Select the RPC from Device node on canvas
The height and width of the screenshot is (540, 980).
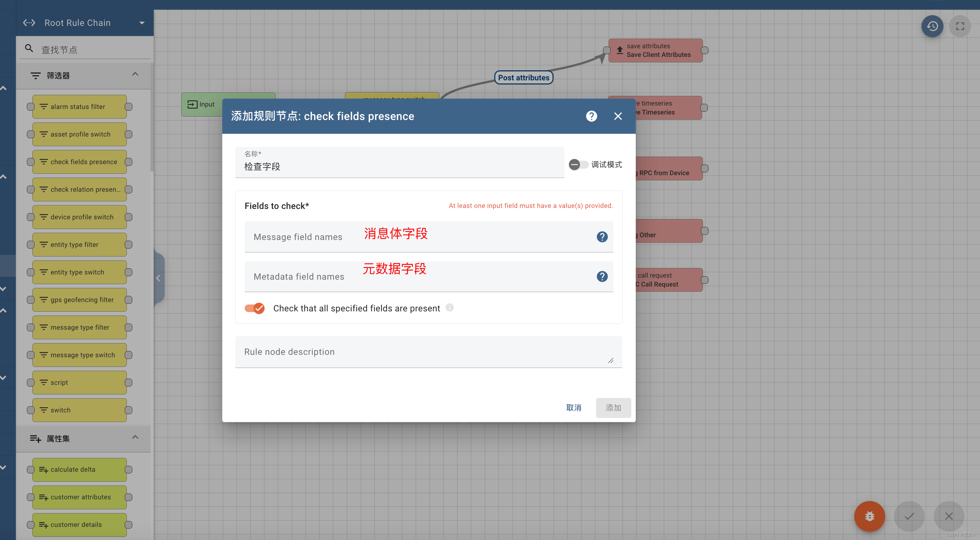point(669,169)
